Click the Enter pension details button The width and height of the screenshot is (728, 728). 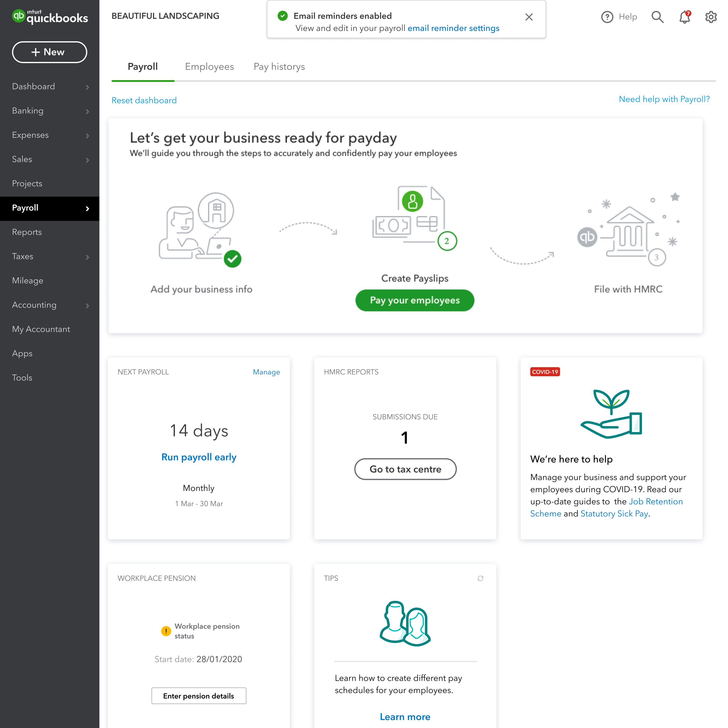pyautogui.click(x=199, y=696)
